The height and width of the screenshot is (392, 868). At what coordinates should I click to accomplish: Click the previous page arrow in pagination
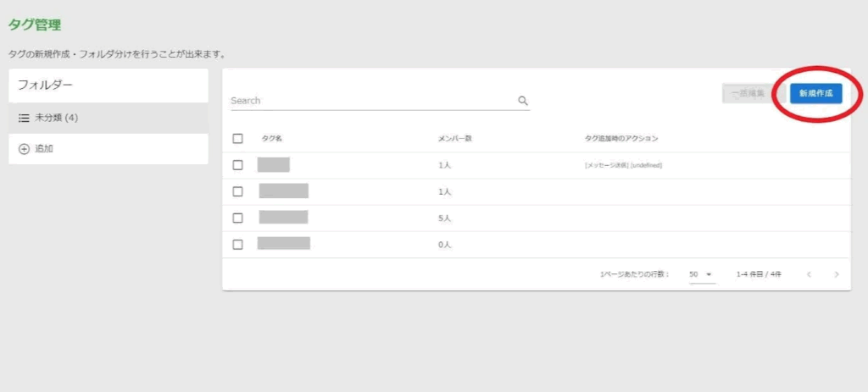coord(809,274)
